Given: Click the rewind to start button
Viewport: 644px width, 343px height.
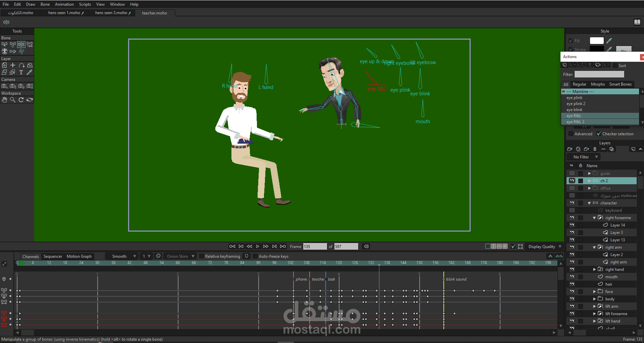Looking at the screenshot, I should (x=232, y=246).
